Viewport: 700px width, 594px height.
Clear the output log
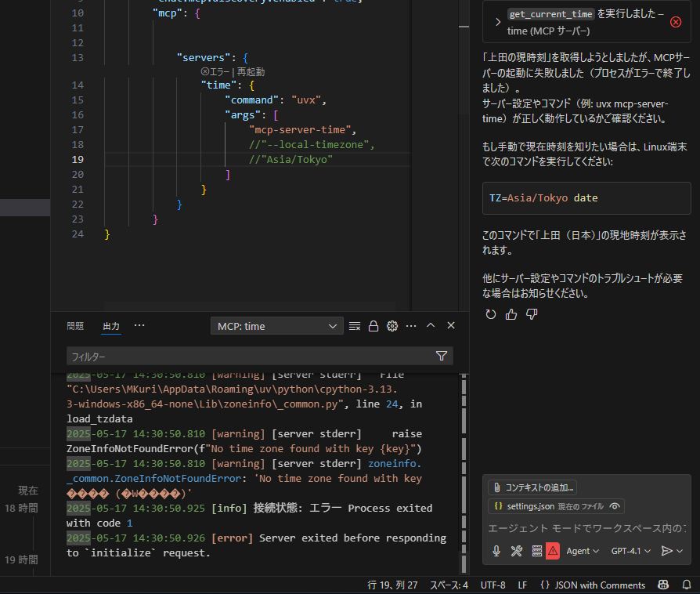coord(355,326)
